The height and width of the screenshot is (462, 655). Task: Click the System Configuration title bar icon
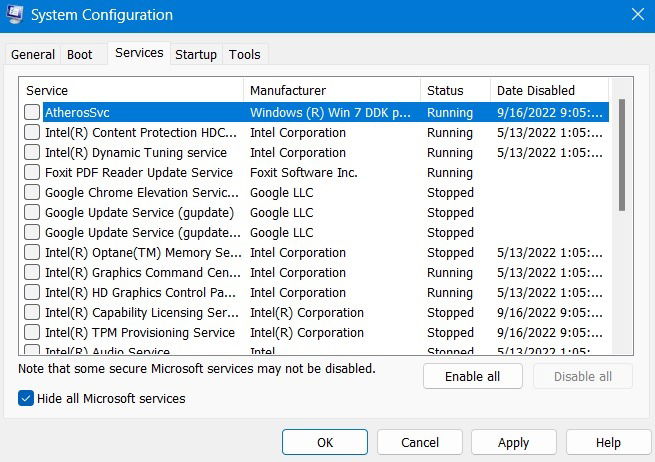(15, 15)
